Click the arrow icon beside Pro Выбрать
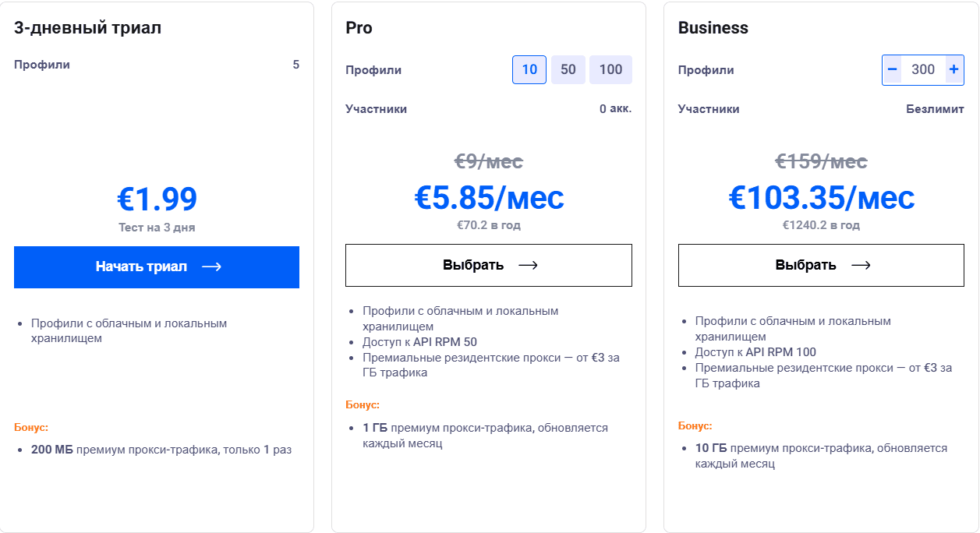 pos(528,265)
